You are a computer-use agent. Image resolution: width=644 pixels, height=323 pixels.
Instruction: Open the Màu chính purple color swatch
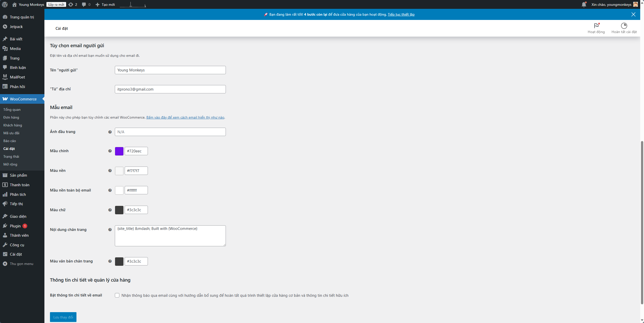[119, 151]
